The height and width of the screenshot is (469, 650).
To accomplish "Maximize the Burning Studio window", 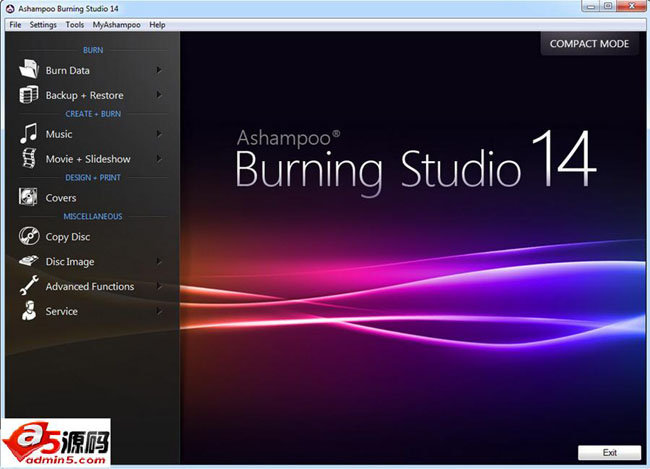I will click(x=608, y=6).
